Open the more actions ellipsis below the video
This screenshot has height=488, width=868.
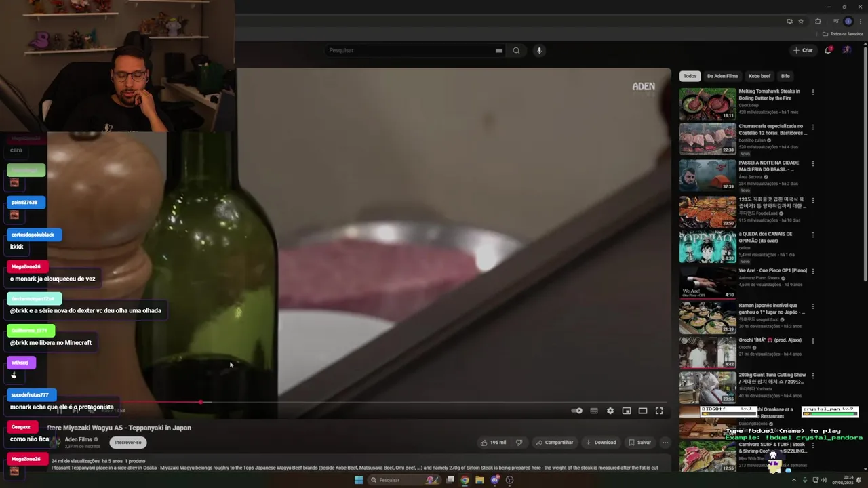point(665,443)
